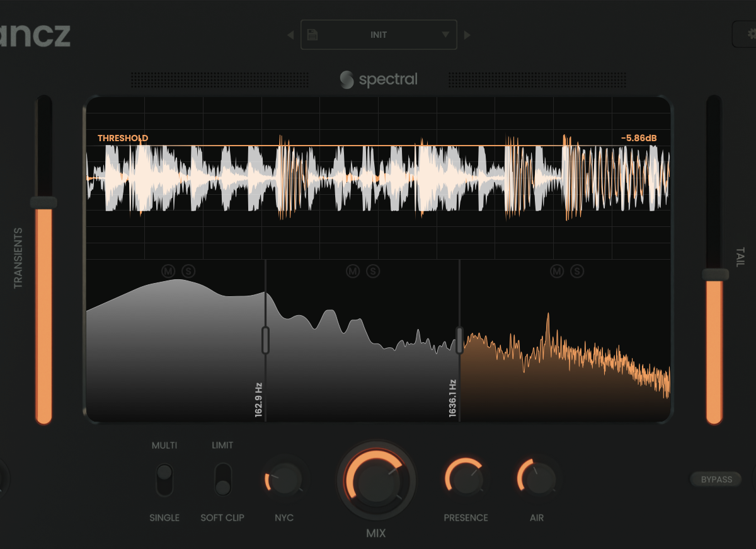This screenshot has width=756, height=549.
Task: Toggle the Multi/Single band switch
Action: (x=164, y=480)
